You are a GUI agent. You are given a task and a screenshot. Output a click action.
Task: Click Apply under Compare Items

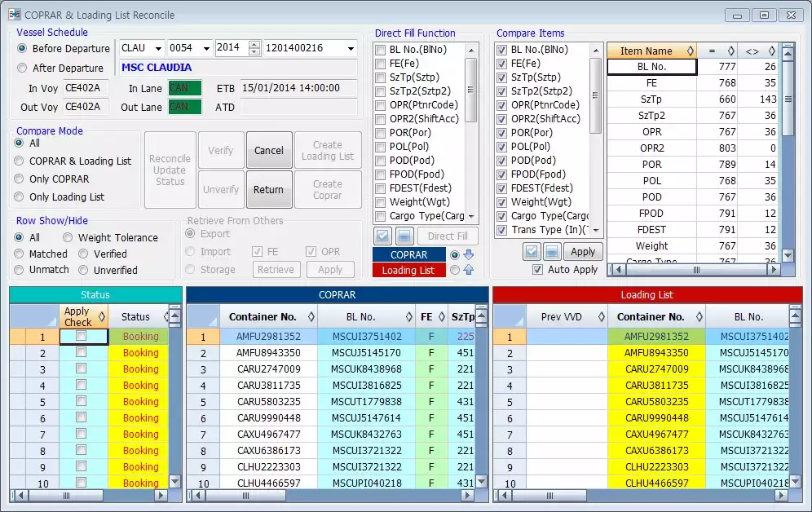pyautogui.click(x=583, y=252)
